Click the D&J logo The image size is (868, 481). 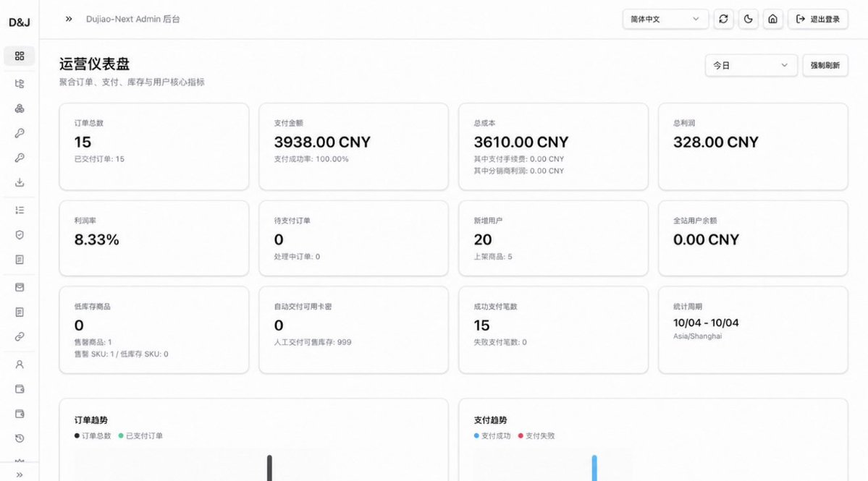tap(20, 22)
